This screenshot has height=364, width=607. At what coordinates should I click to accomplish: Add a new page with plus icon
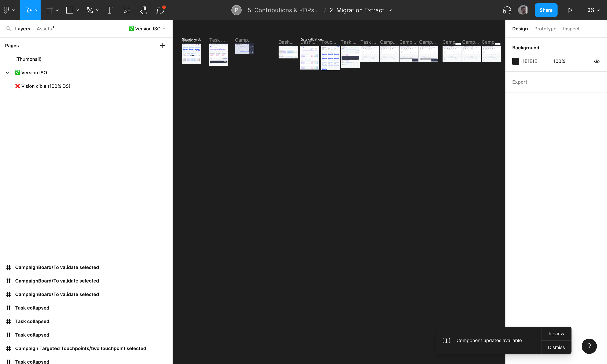162,46
